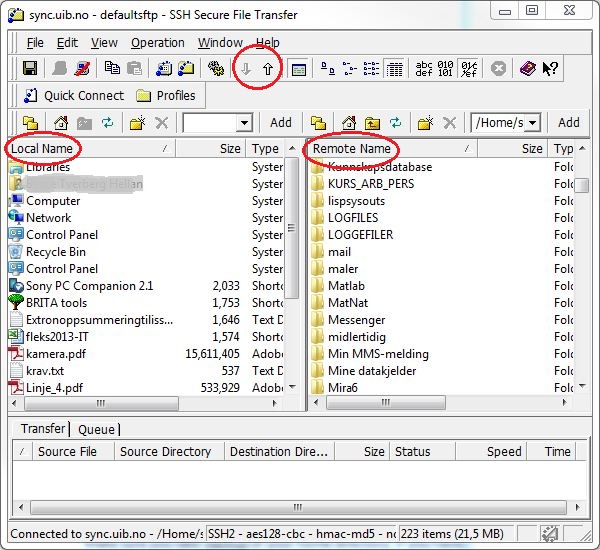Image resolution: width=600 pixels, height=550 pixels.
Task: Click the Help book icon
Action: point(527,69)
